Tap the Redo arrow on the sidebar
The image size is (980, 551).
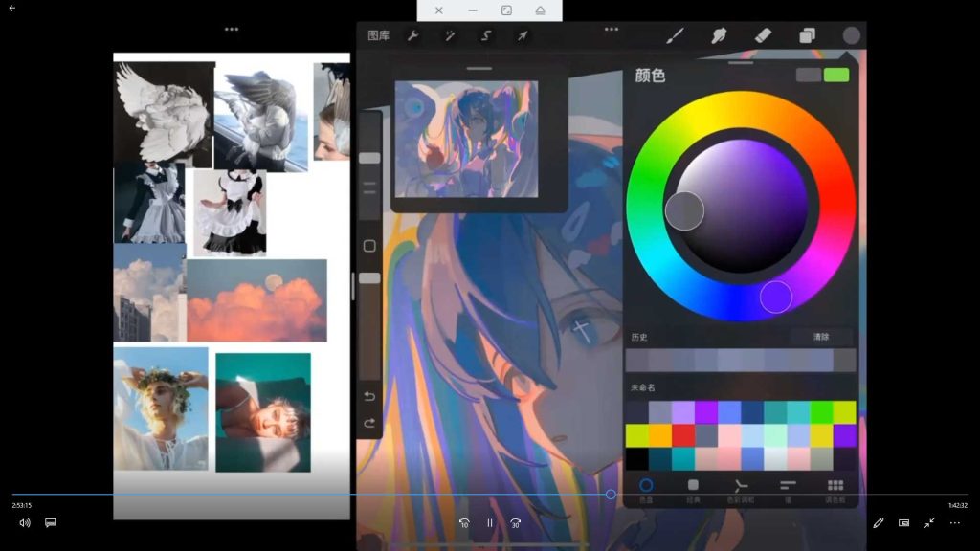point(369,423)
